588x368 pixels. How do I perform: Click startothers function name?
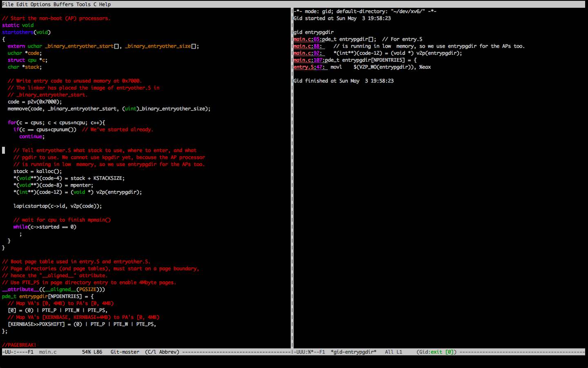click(x=18, y=32)
